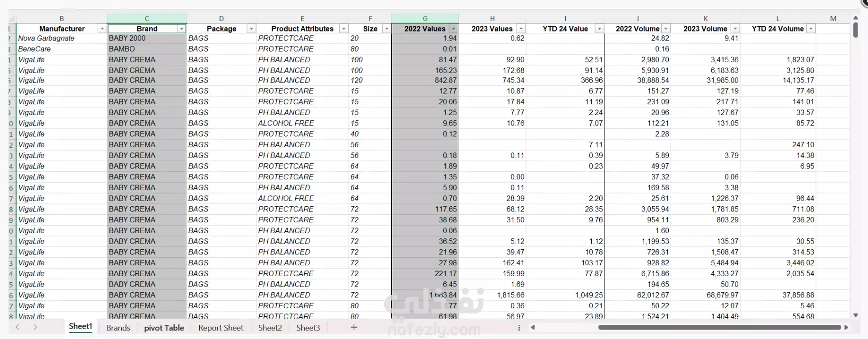Image resolution: width=868 pixels, height=339 pixels.
Task: Click the horizontal scrollbar thumb
Action: [720, 327]
